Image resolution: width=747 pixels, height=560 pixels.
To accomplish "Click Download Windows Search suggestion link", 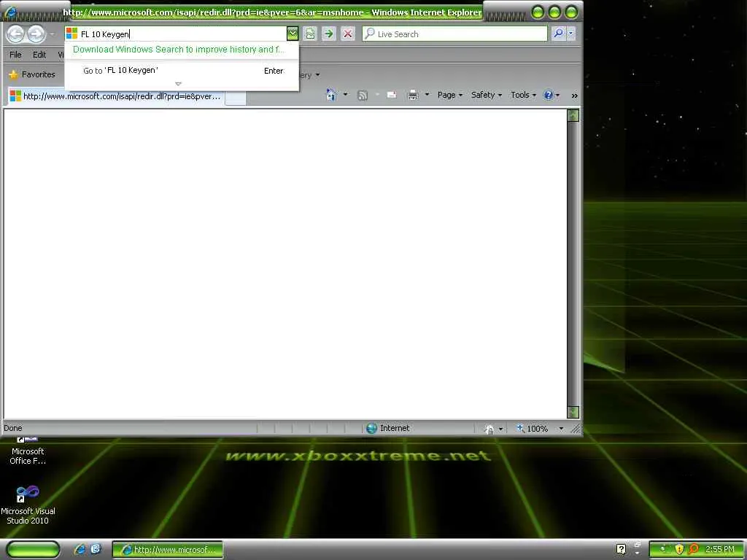I will point(179,50).
